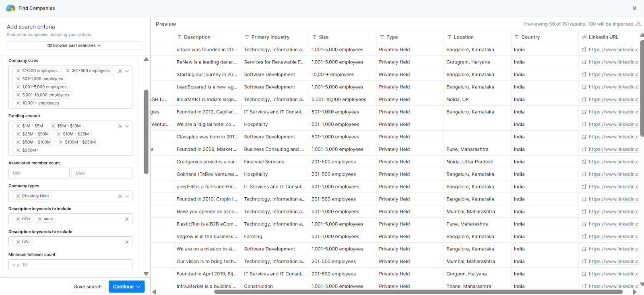644x295 pixels.
Task: Clear all selected funding amounts
Action: 120,126
